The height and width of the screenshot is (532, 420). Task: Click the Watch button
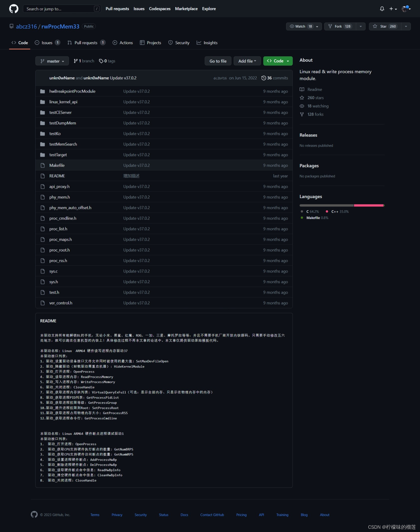pyautogui.click(x=304, y=26)
